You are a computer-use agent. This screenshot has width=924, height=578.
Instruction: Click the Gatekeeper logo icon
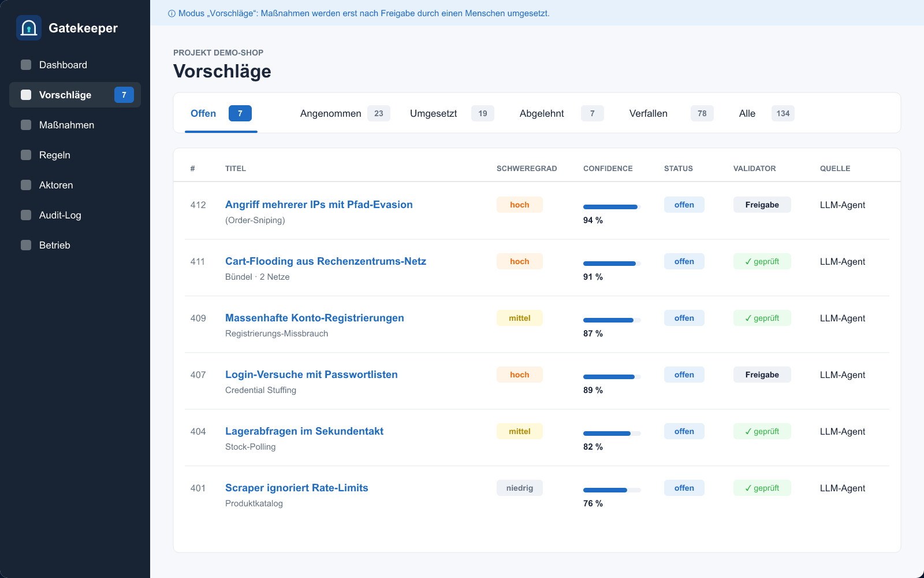29,28
